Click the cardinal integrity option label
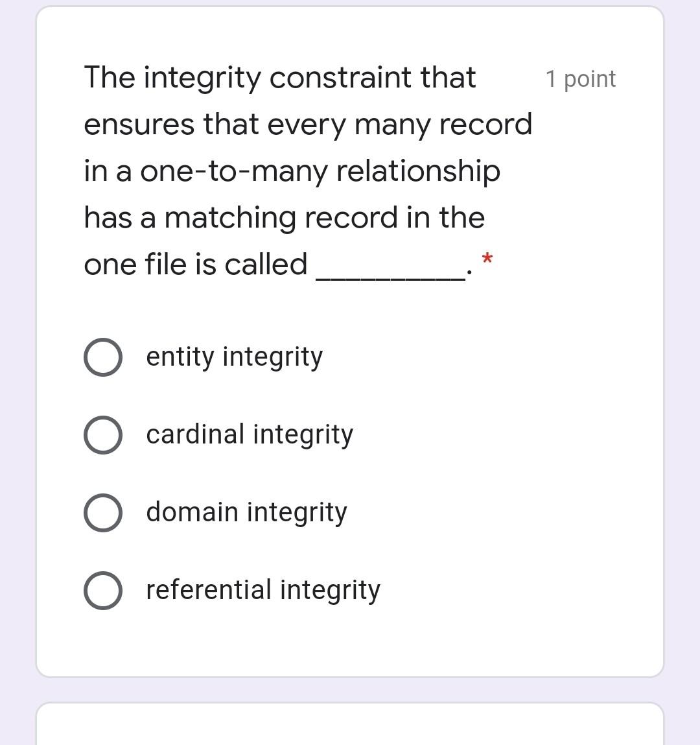Image resolution: width=700 pixels, height=745 pixels. (250, 434)
